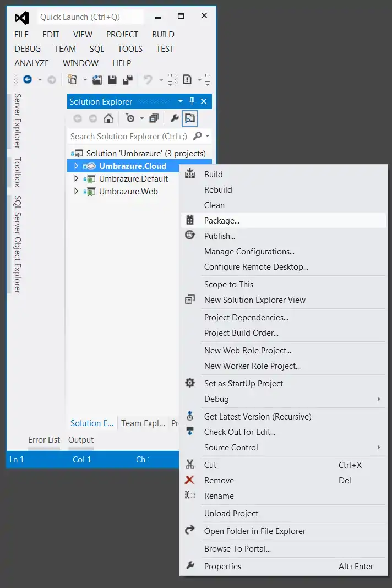Image resolution: width=392 pixels, height=588 pixels.
Task: Expand the Umbrazure.Web project node
Action: 76,191
